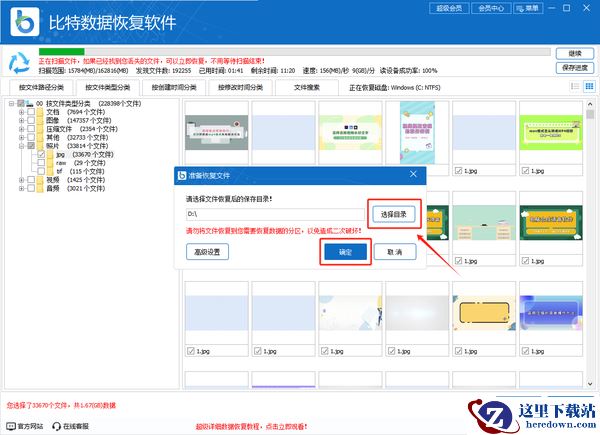
Task: Check the 文档 checkbox
Action: [31, 112]
